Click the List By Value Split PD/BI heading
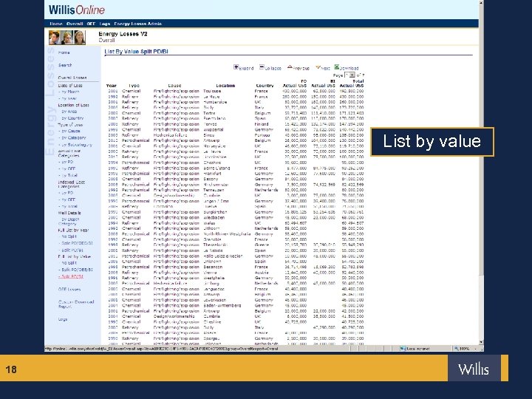Image resolution: width=532 pixels, height=399 pixels. [137, 52]
